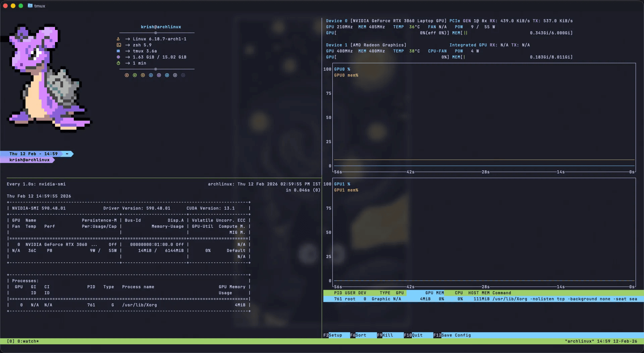
Task: Click the blue terminal icon beside tmux 3.6a
Action: pos(118,51)
